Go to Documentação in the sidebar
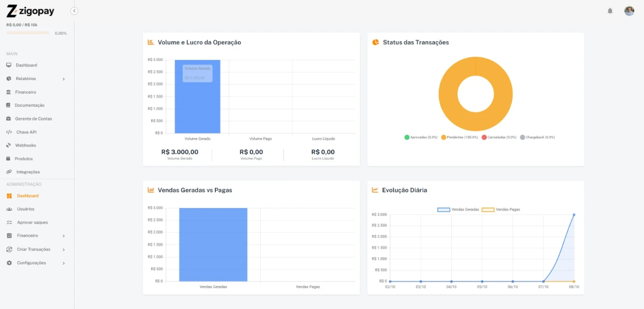This screenshot has height=309, width=644. [x=29, y=105]
